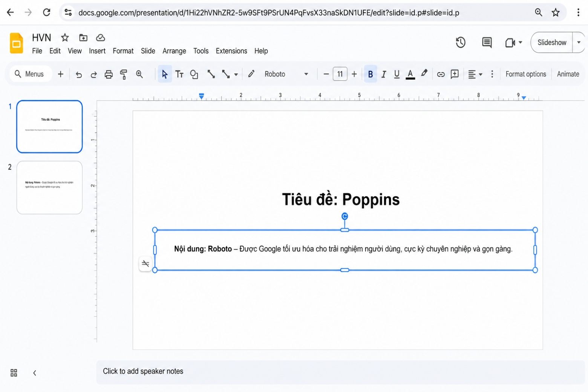588x392 pixels.
Task: Open Format options panel
Action: [525, 74]
